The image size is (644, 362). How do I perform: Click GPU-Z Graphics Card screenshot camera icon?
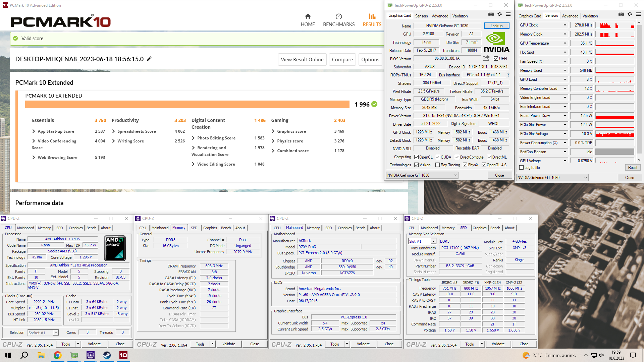point(491,14)
